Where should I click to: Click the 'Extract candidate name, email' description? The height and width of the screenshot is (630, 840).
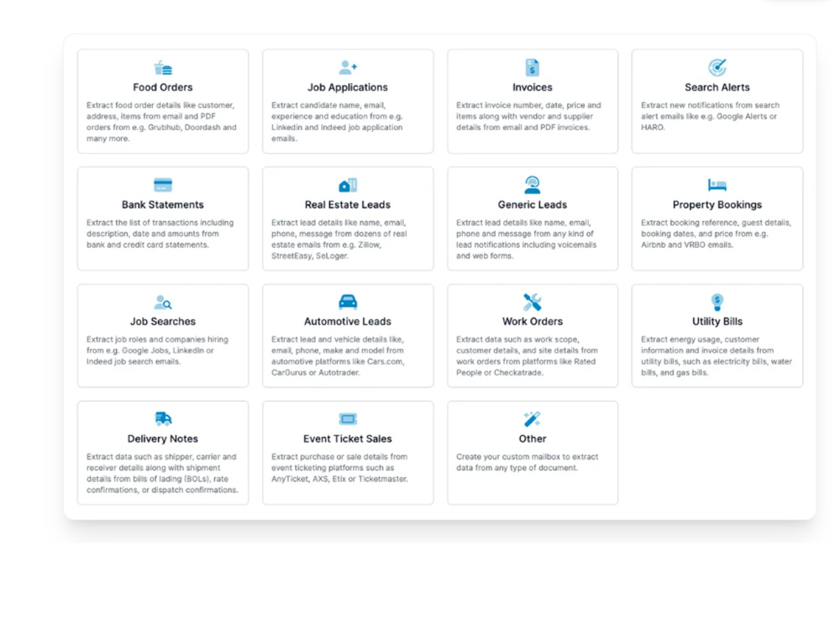click(338, 122)
